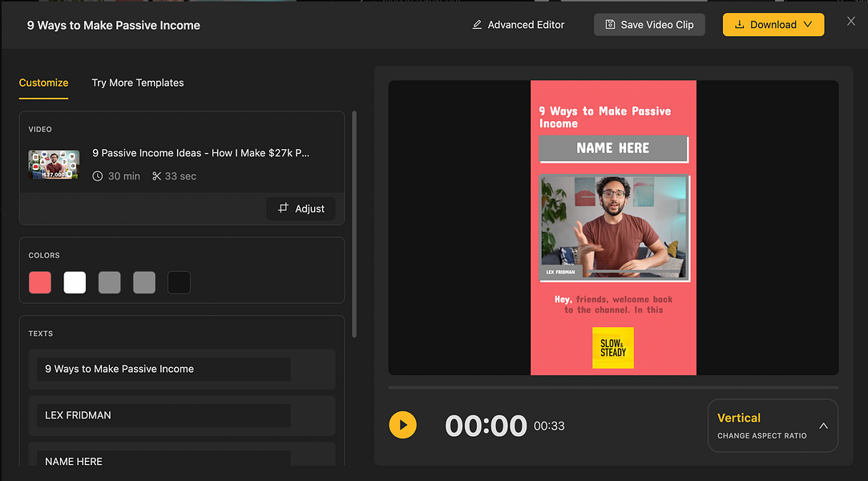868x481 pixels.
Task: Click the pencil icon of Advanced Editor
Action: [477, 25]
